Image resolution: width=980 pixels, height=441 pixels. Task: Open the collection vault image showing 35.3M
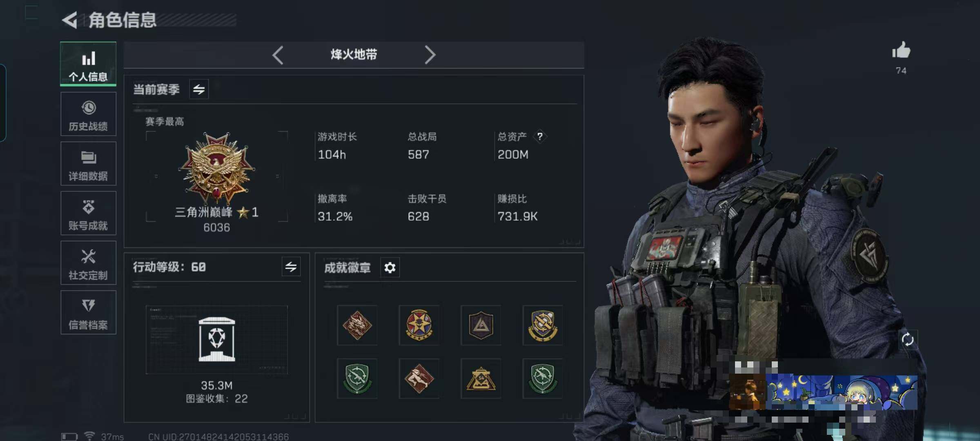(x=217, y=340)
